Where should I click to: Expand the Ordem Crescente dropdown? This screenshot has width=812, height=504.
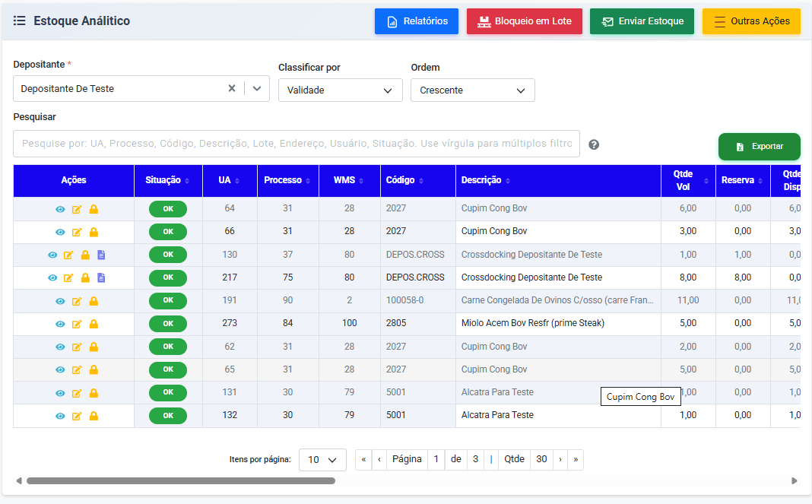[x=472, y=90]
